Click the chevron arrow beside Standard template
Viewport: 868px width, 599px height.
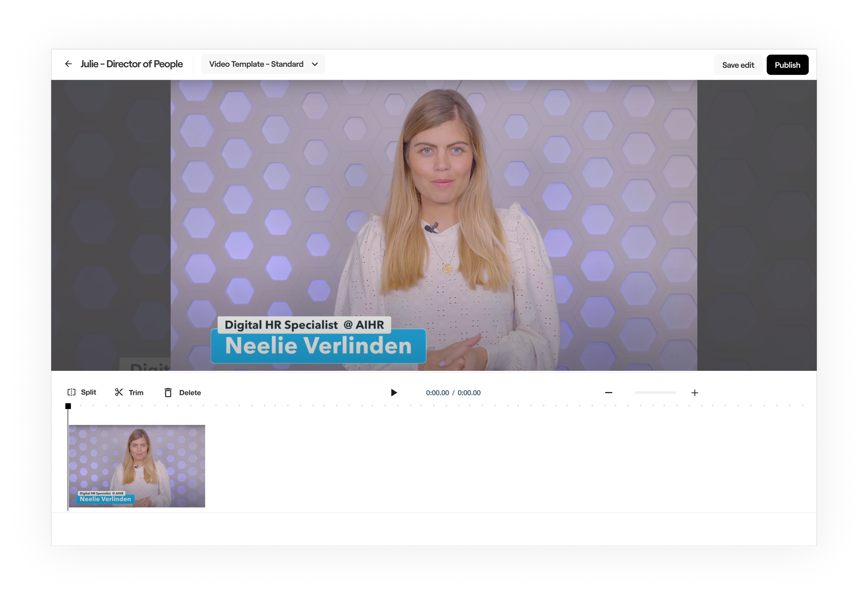(315, 64)
